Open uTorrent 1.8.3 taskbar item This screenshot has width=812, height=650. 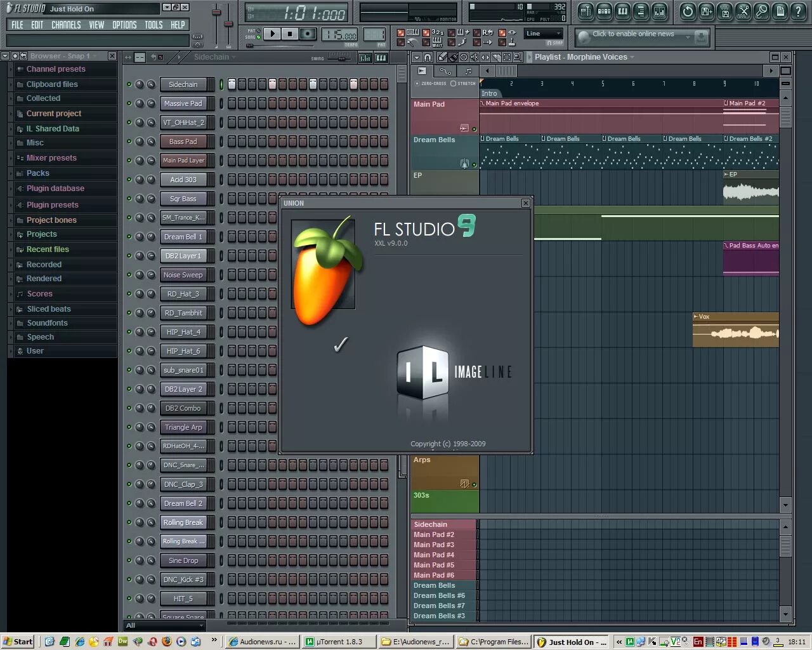[339, 642]
